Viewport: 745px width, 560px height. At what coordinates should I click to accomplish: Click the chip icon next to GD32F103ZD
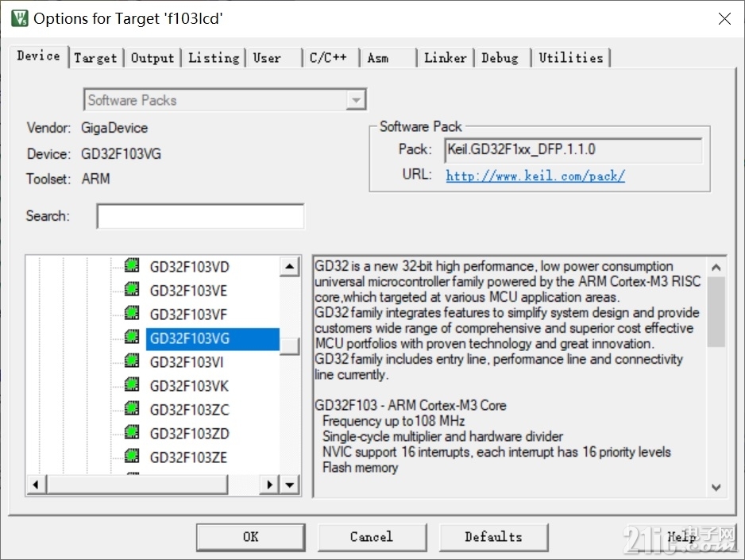[x=132, y=432]
